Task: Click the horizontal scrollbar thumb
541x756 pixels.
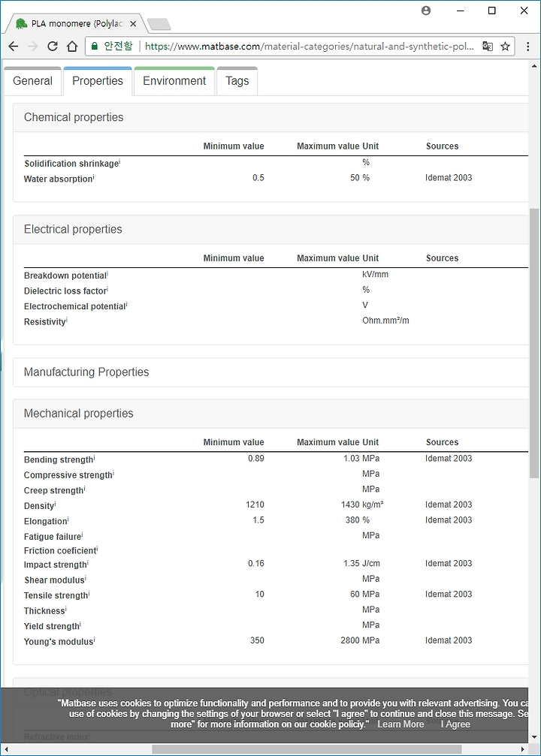Action: coord(307,750)
